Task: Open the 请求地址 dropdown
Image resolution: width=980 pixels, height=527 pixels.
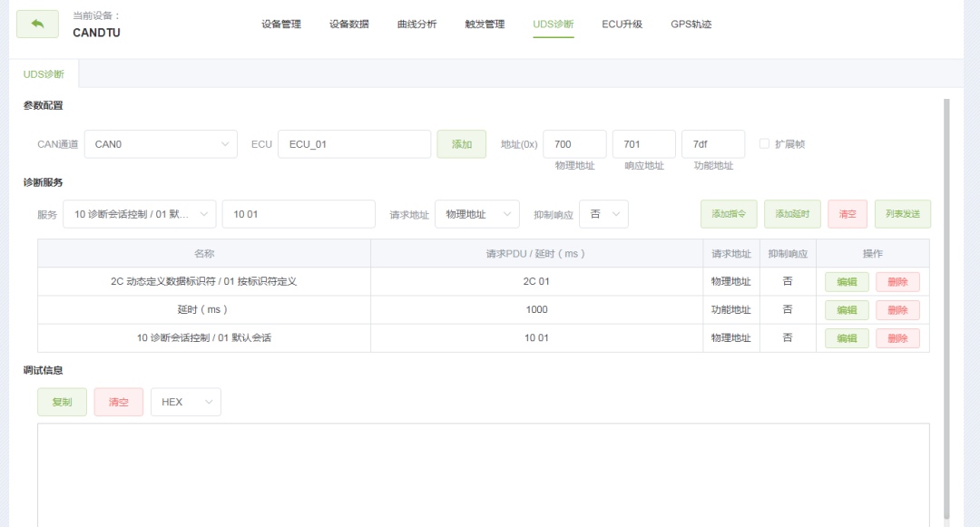Action: (476, 214)
